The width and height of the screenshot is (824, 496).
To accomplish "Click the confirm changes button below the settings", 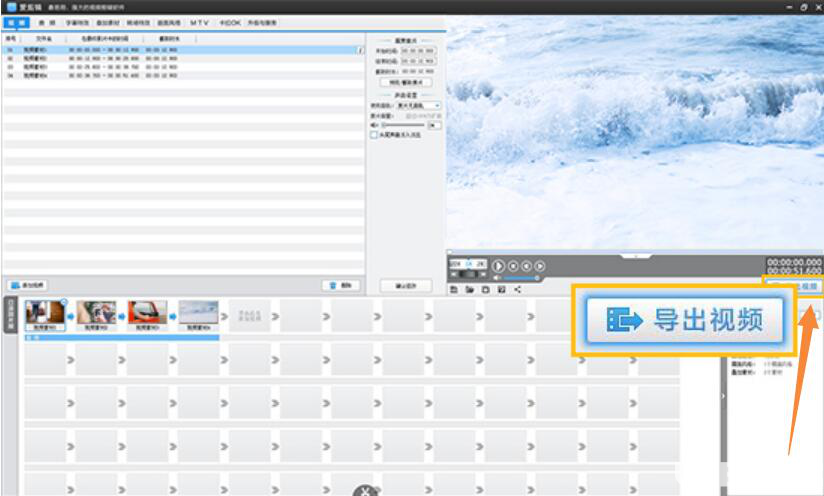I will pos(406,286).
